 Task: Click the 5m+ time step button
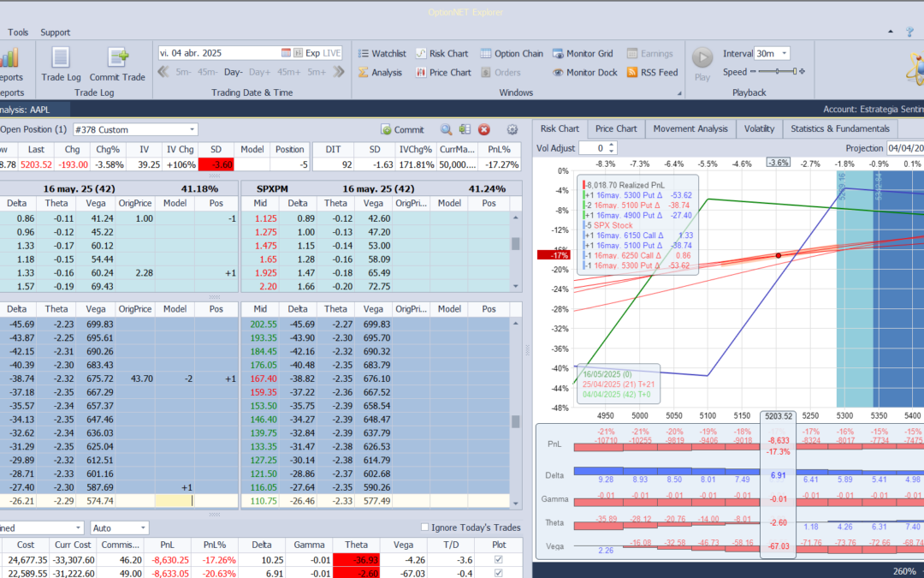pos(317,72)
